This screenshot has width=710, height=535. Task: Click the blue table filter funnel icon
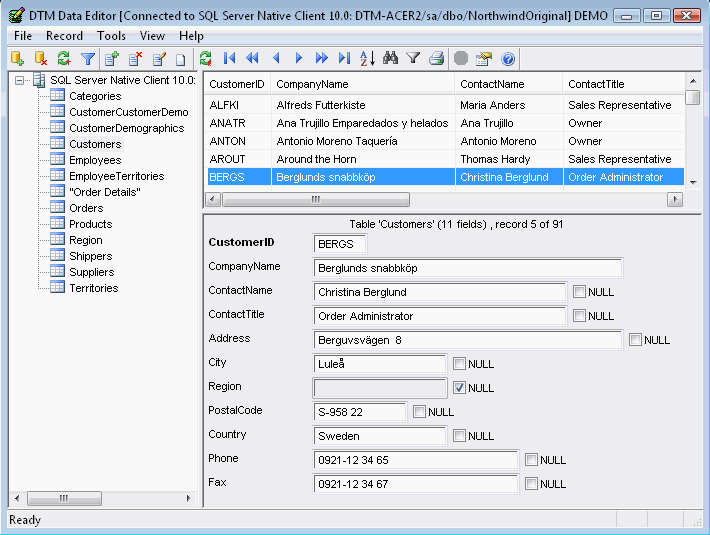click(x=87, y=58)
